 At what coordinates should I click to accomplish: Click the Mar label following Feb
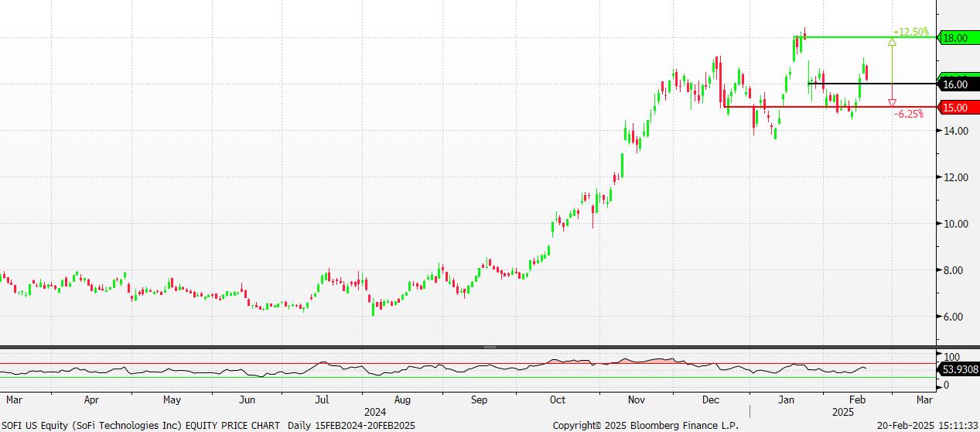click(924, 400)
